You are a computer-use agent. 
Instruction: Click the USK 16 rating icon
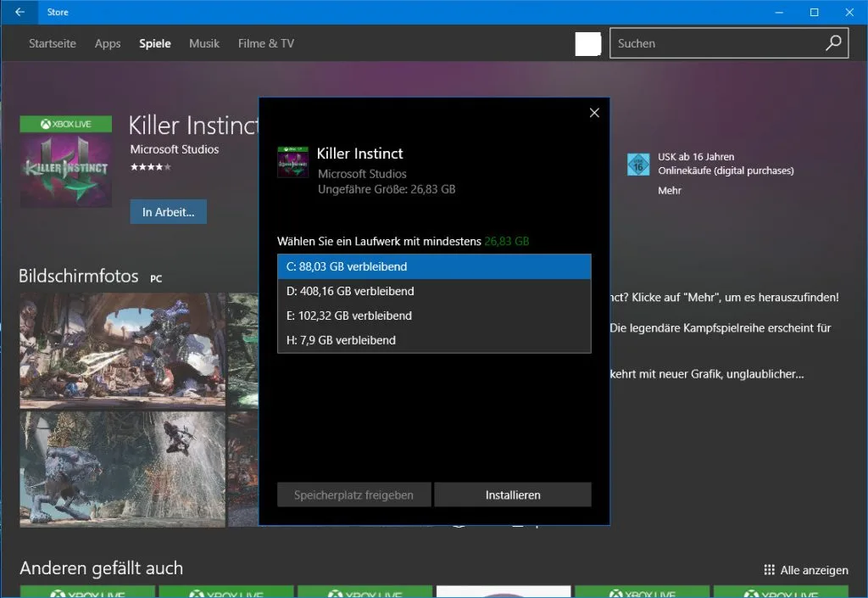pyautogui.click(x=638, y=165)
